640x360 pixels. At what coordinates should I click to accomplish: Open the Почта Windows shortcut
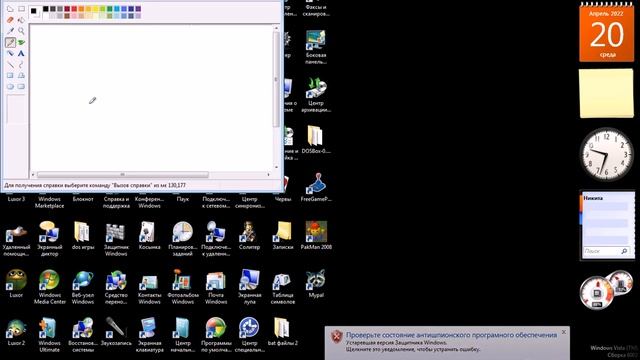tap(216, 287)
